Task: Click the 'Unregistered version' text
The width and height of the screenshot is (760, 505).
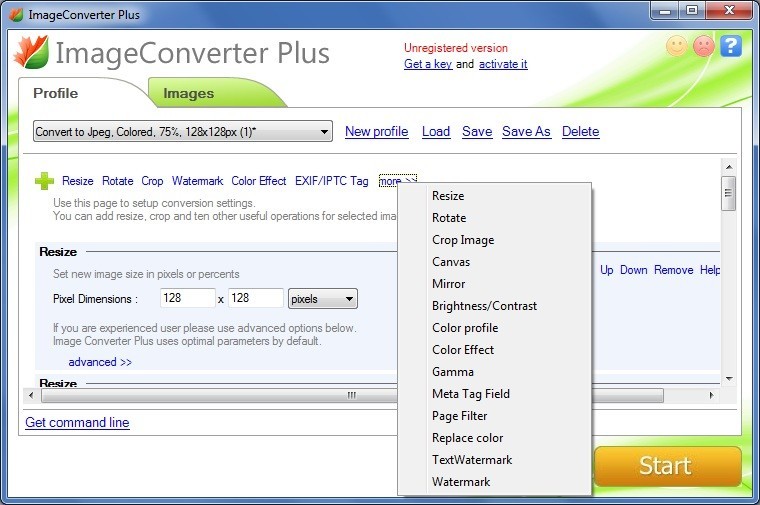Action: pyautogui.click(x=456, y=48)
